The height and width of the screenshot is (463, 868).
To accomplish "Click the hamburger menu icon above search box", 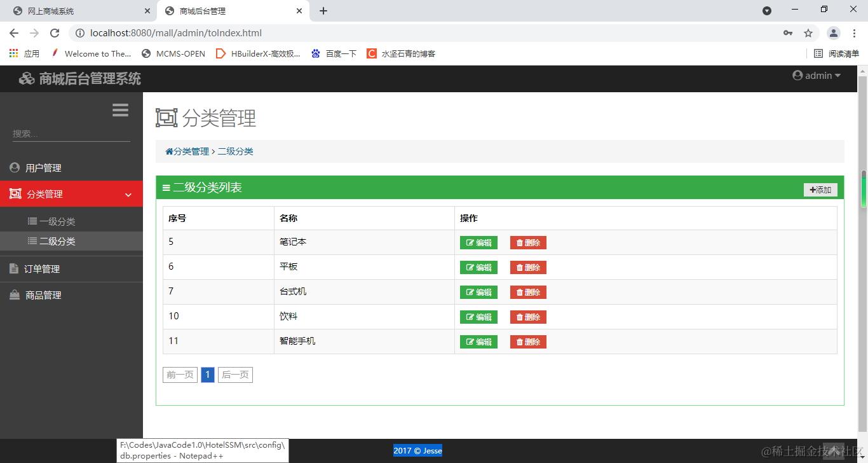I will (120, 109).
